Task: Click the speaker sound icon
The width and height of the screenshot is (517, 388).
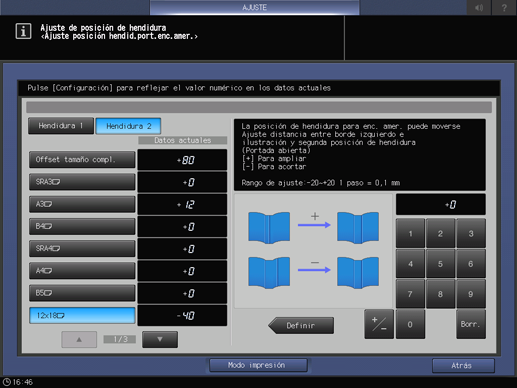Action: click(x=479, y=7)
